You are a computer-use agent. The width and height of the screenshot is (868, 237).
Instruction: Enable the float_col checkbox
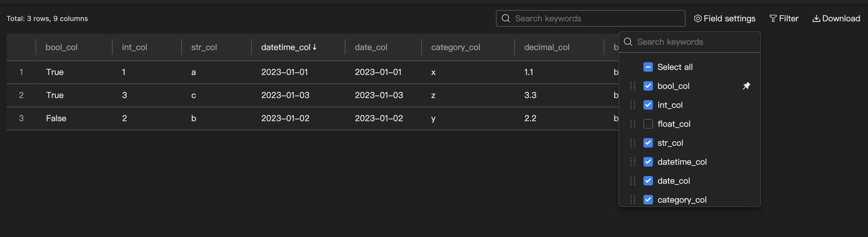click(x=648, y=124)
